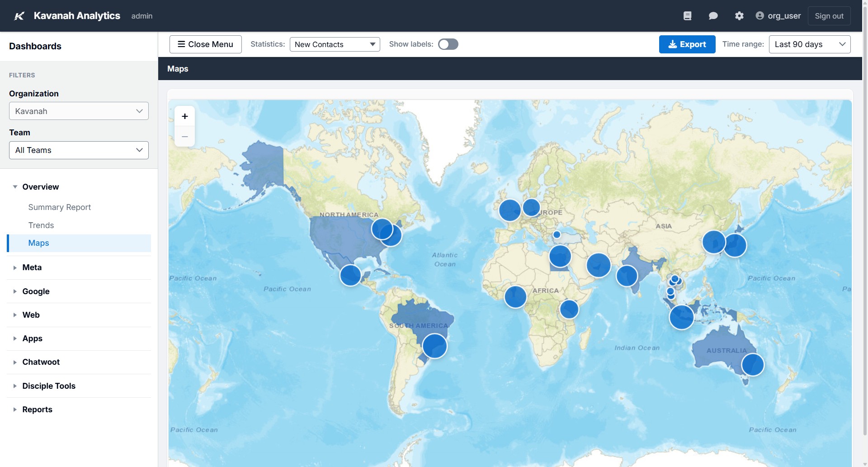
Task: Click the org_user profile icon
Action: click(759, 16)
